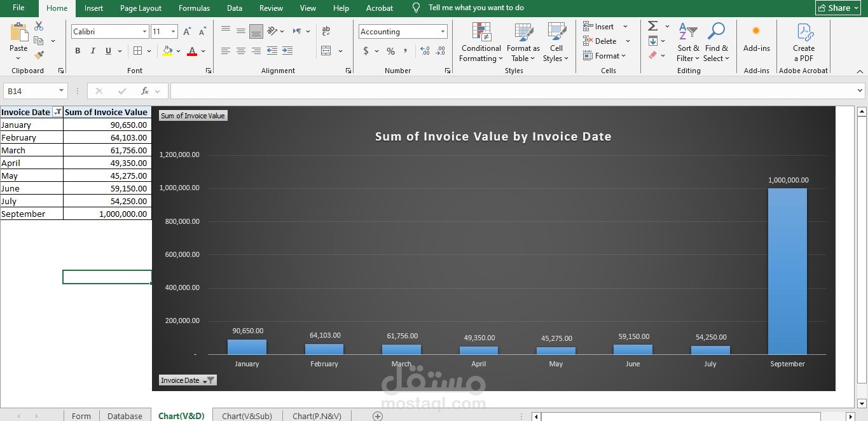Viewport: 868px width, 421px height.
Task: Click the Name Box showing B14
Action: [x=35, y=91]
